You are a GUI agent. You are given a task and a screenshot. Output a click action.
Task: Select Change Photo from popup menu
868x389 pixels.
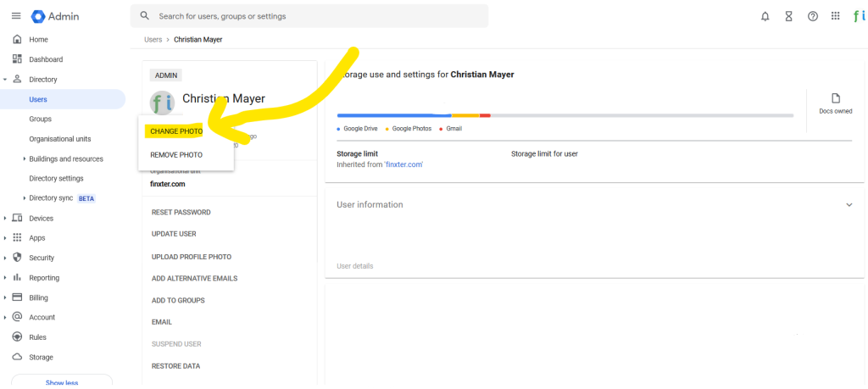[x=175, y=131]
